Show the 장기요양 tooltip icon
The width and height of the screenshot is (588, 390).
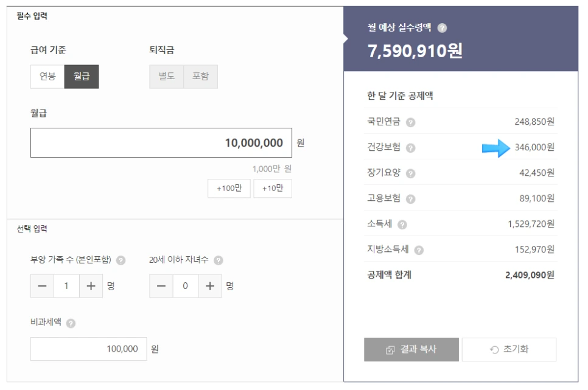point(411,173)
